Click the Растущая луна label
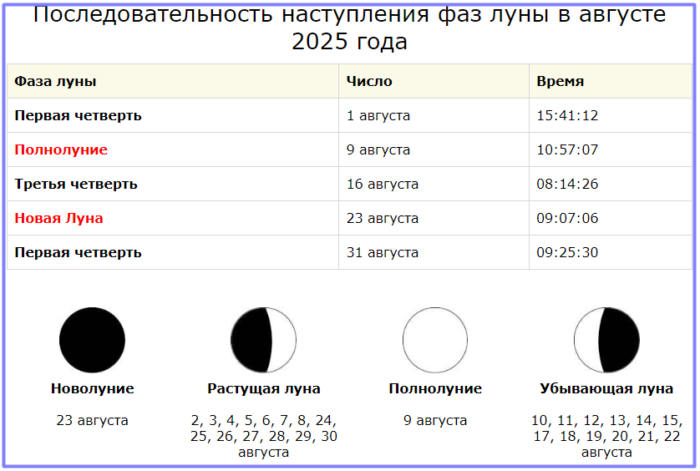This screenshot has width=700, height=471. click(x=263, y=389)
